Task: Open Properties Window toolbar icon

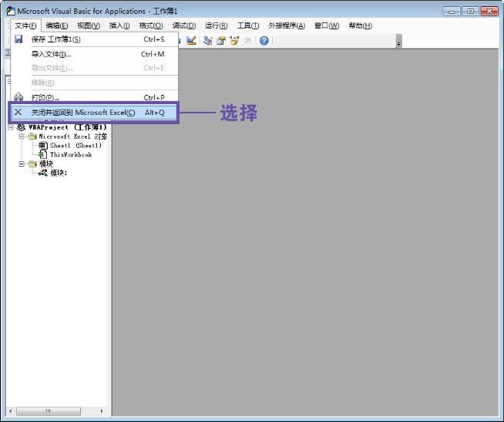Action: pos(221,41)
